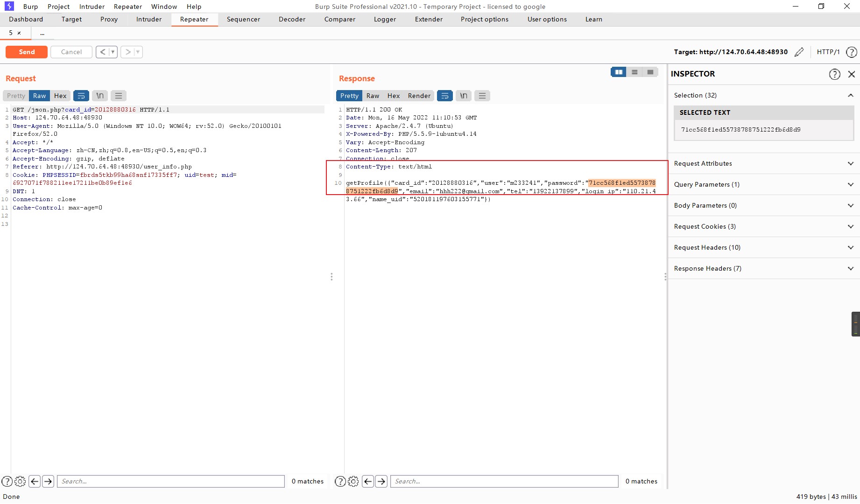Screen dimensions: 860x504
Task: Switch Request view to Pretty
Action: (x=16, y=96)
